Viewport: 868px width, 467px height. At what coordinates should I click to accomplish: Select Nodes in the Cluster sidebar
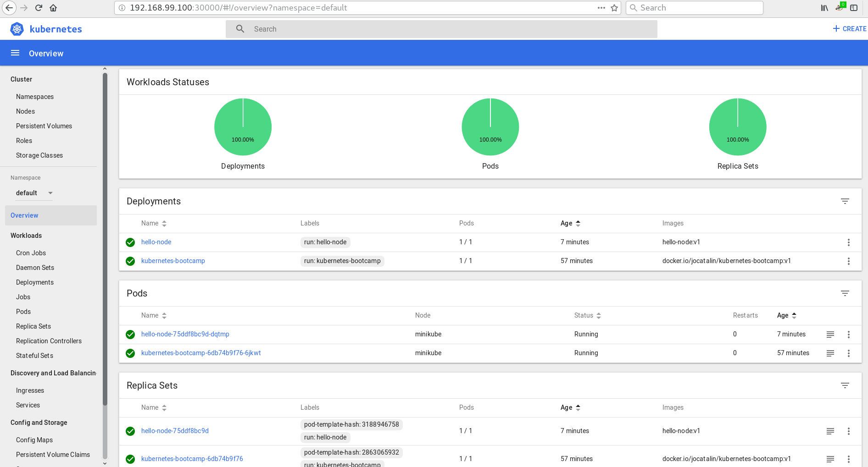(25, 111)
